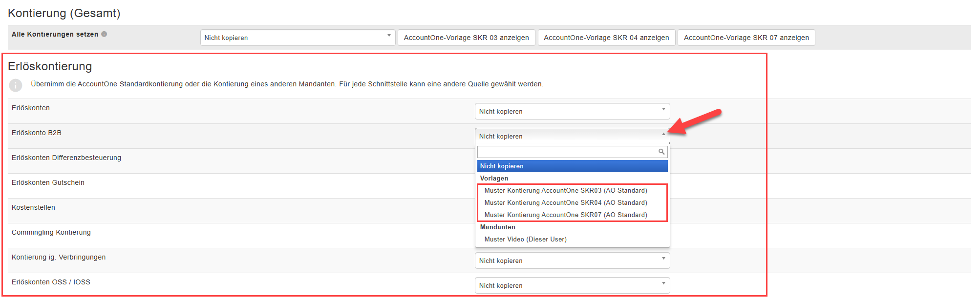Screen dimensions: 980x300
Task: Click the info icon under Erlöskontierung
Action: coord(16,85)
